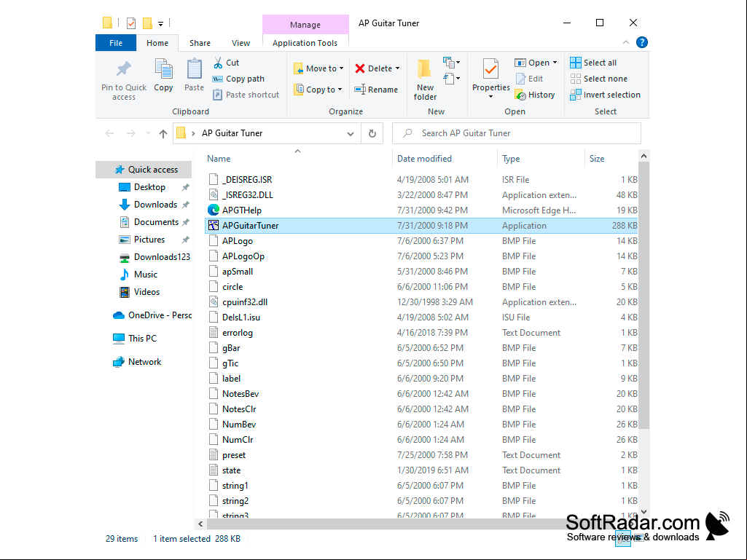The height and width of the screenshot is (560, 747).
Task: Rename the selected file
Action: (376, 90)
